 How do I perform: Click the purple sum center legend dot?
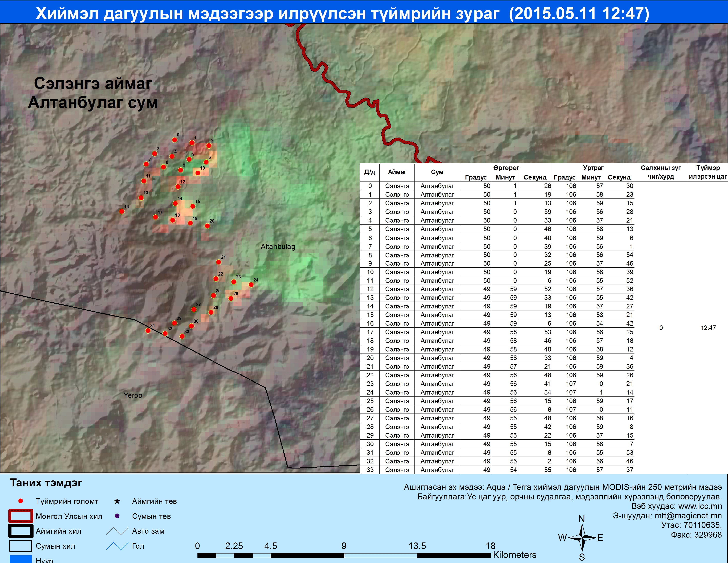(117, 516)
